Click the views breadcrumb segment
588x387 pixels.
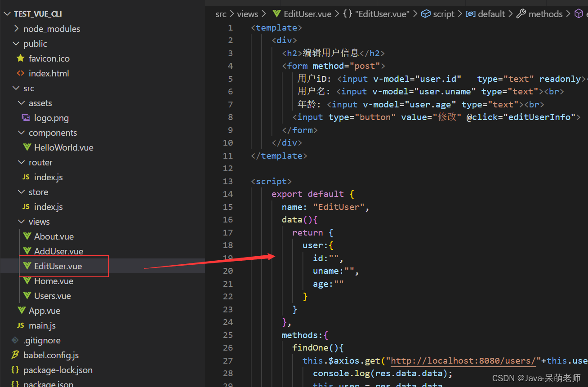(248, 14)
